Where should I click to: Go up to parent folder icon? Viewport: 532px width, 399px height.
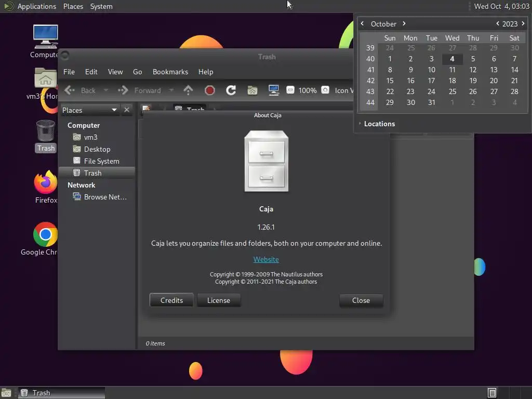188,90
